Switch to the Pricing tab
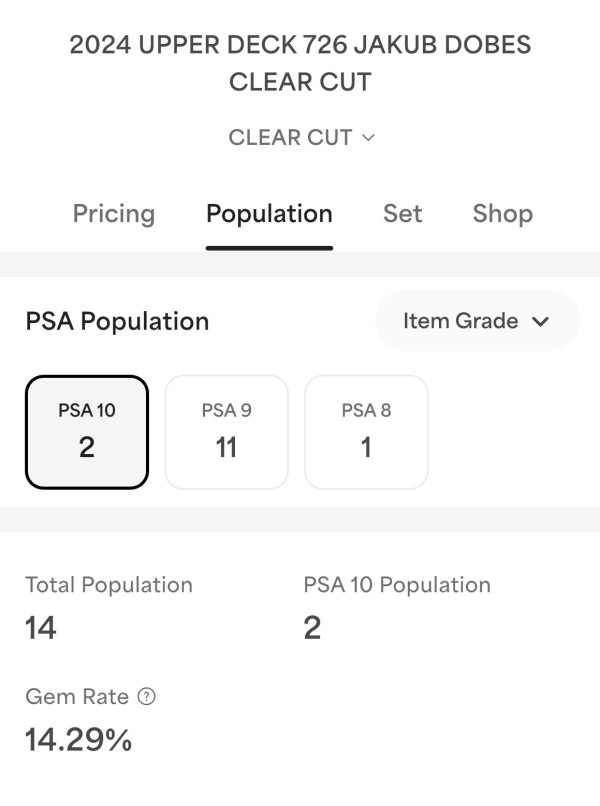 coord(114,214)
